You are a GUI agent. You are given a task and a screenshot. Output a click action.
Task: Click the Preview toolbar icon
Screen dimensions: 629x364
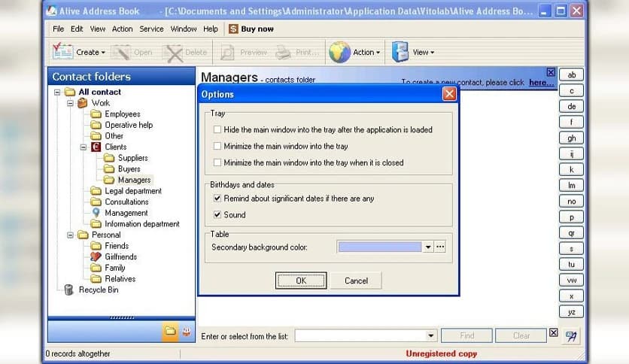[227, 53]
